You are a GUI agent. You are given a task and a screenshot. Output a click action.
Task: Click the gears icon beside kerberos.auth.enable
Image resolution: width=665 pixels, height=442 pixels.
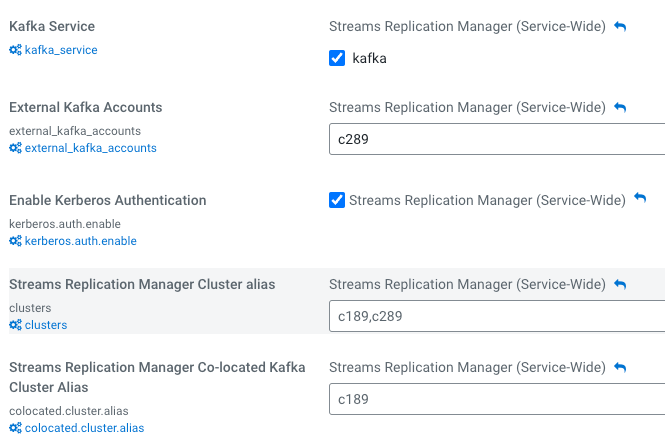pyautogui.click(x=15, y=241)
